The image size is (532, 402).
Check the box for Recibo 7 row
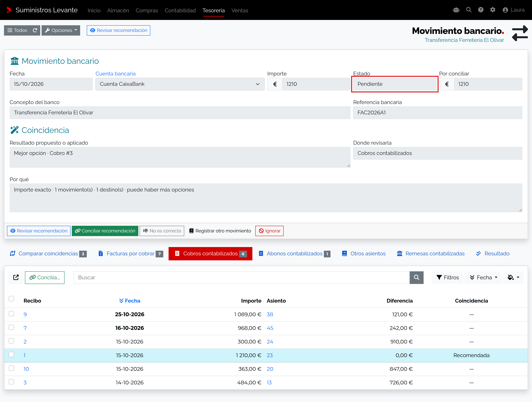pos(11,327)
